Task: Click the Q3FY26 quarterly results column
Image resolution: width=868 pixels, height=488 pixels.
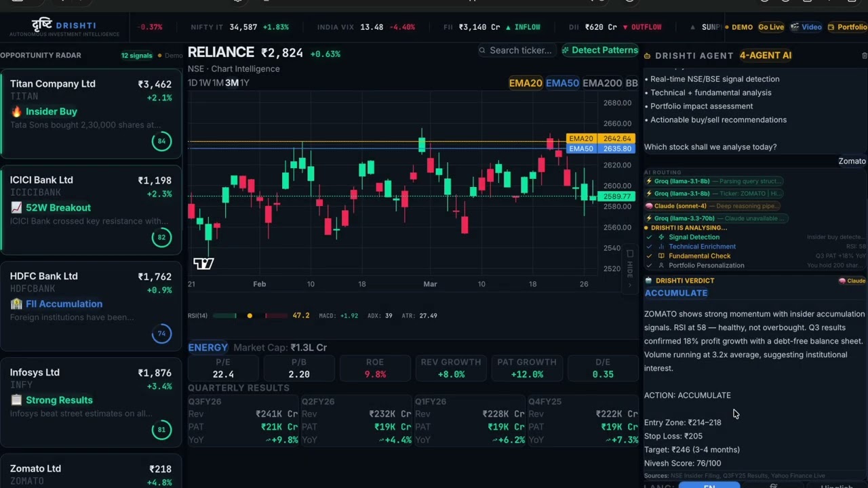Action: [x=243, y=420]
